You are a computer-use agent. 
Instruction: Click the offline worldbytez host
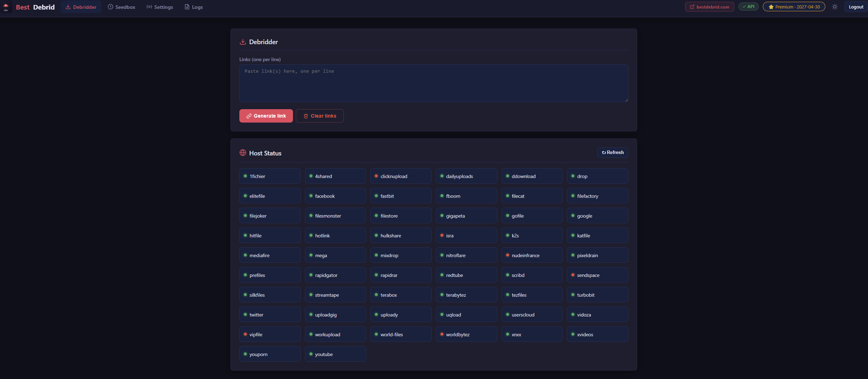click(x=466, y=334)
